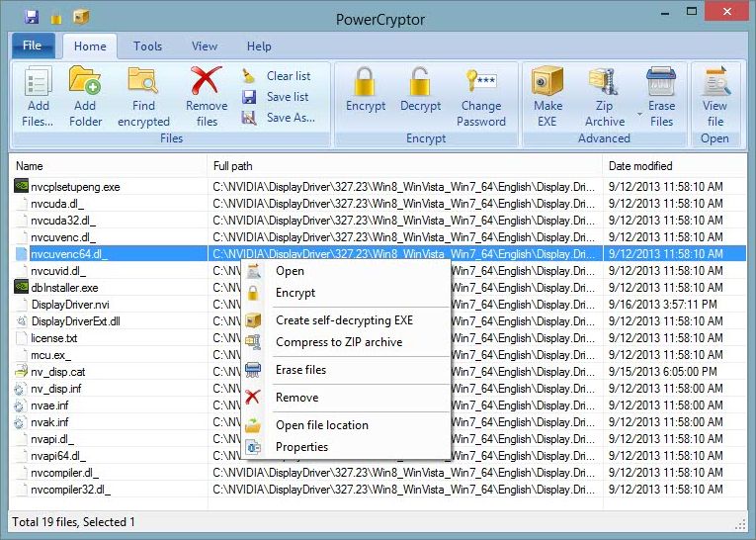
Task: Expand the Zip Archive dropdown arrow
Action: [639, 115]
